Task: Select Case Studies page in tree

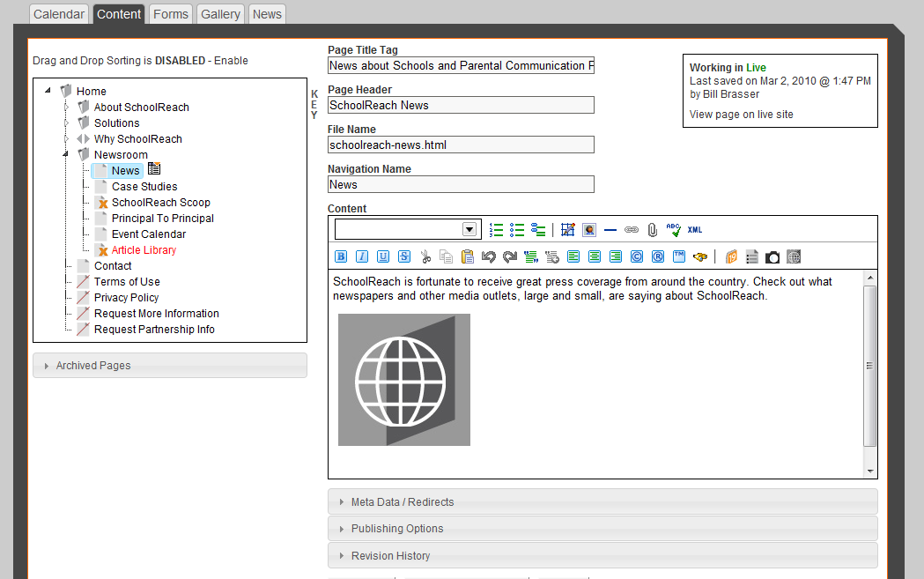Action: coord(144,186)
